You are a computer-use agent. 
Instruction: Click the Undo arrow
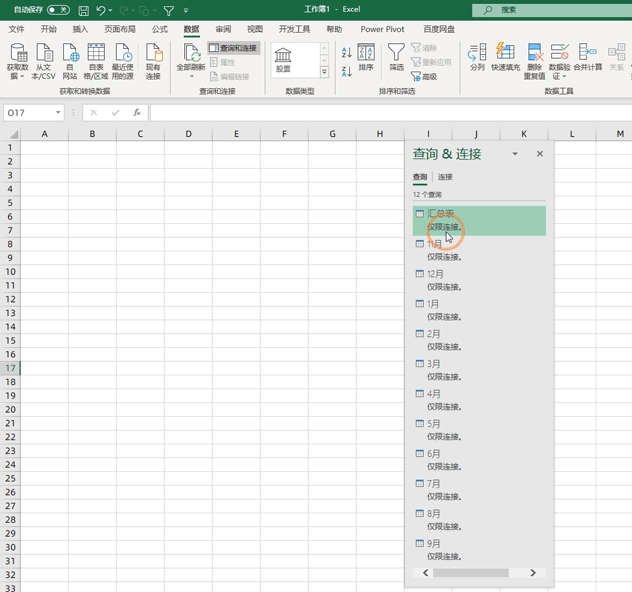101,10
